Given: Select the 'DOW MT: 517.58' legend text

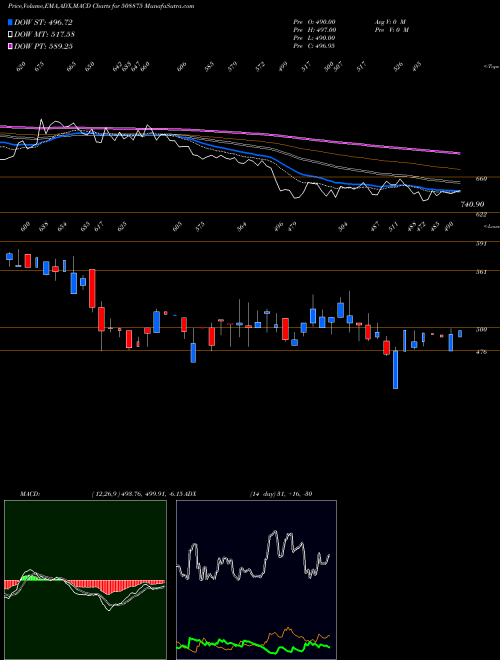Looking at the screenshot, I should (x=45, y=34).
